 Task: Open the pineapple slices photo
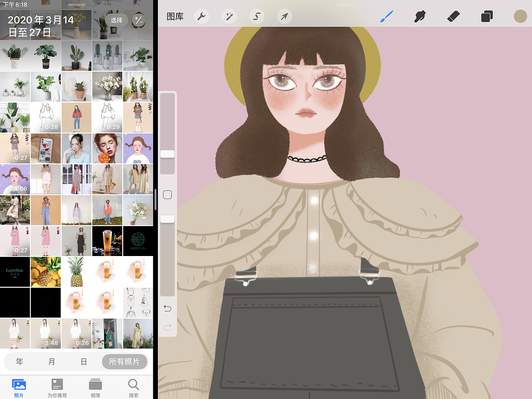(x=46, y=272)
